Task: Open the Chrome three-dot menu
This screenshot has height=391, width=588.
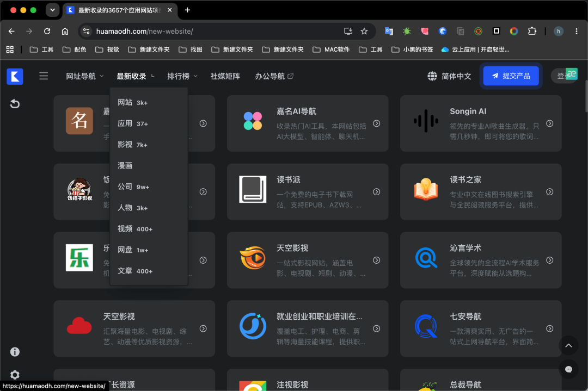Action: coord(577,31)
